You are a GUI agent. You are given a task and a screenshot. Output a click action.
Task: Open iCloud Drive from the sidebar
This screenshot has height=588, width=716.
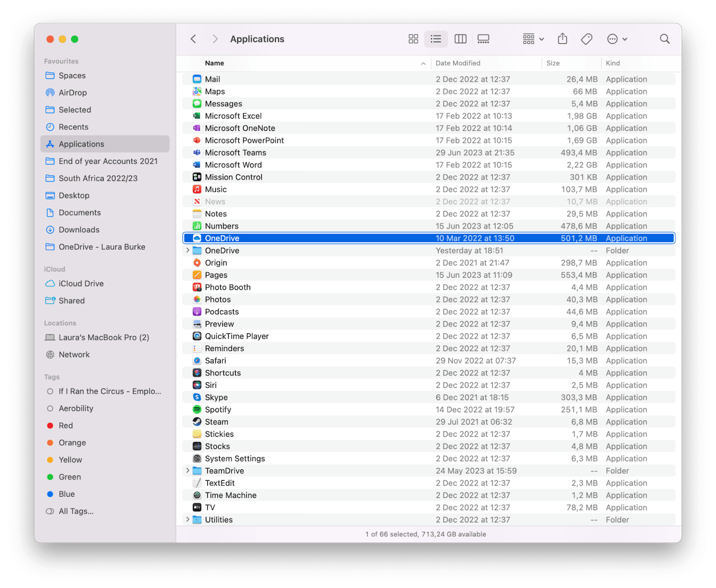click(81, 284)
